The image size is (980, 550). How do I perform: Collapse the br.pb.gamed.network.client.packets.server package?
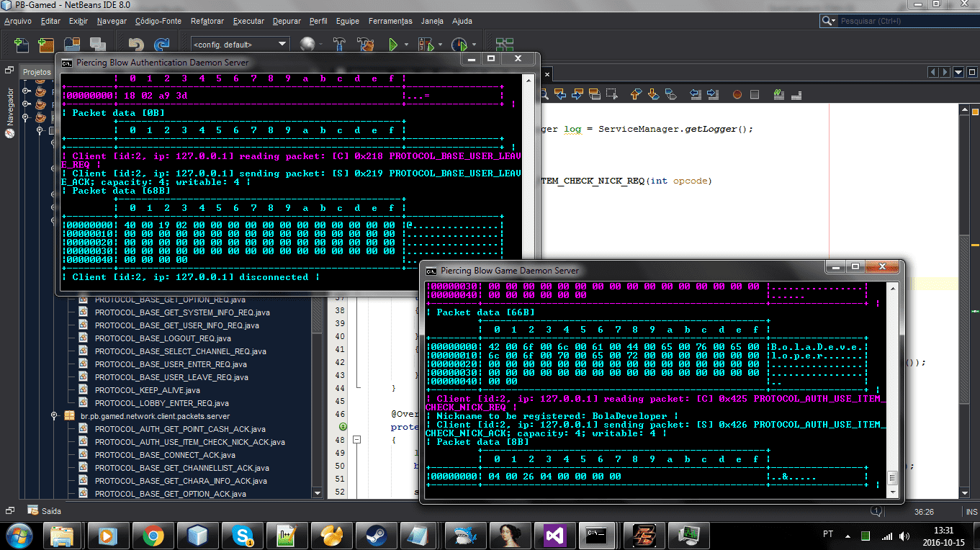coord(54,416)
